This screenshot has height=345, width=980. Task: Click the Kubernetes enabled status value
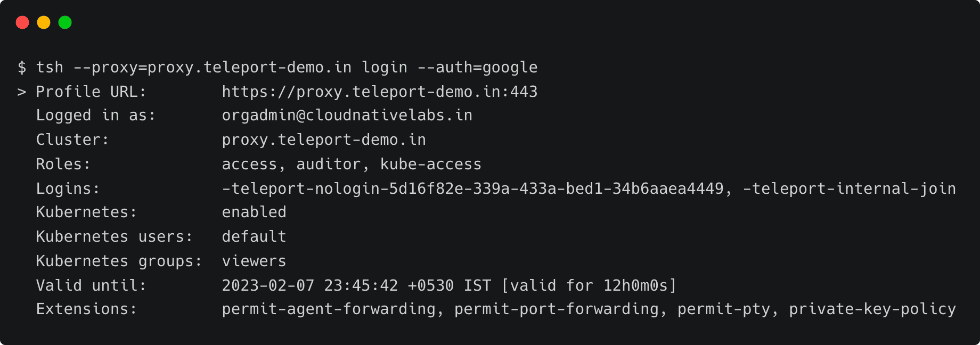[x=254, y=212]
